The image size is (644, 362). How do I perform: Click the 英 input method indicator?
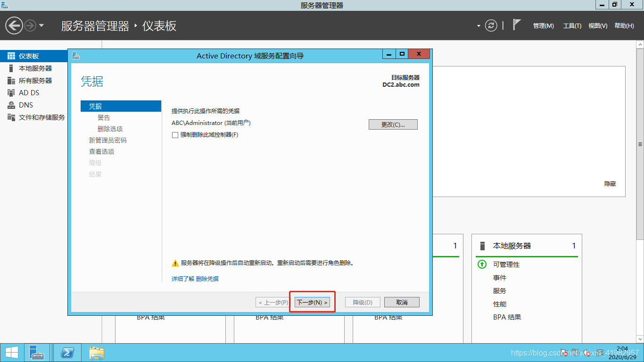pyautogui.click(x=599, y=353)
